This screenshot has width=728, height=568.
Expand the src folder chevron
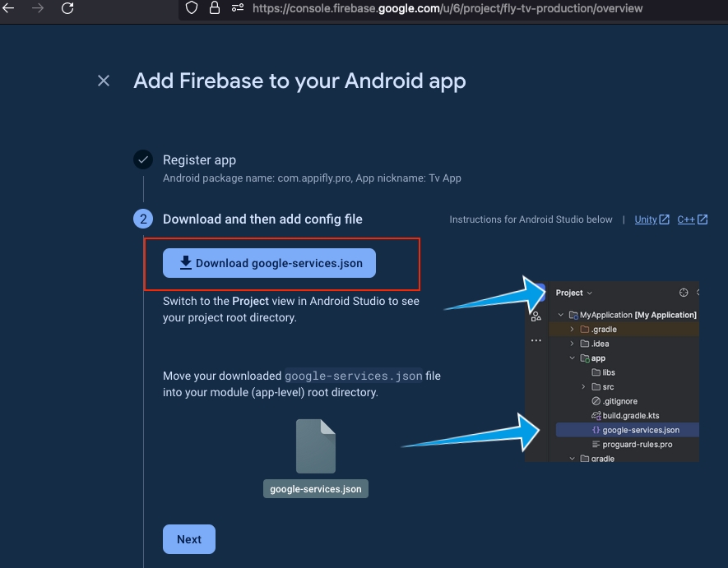coord(583,387)
